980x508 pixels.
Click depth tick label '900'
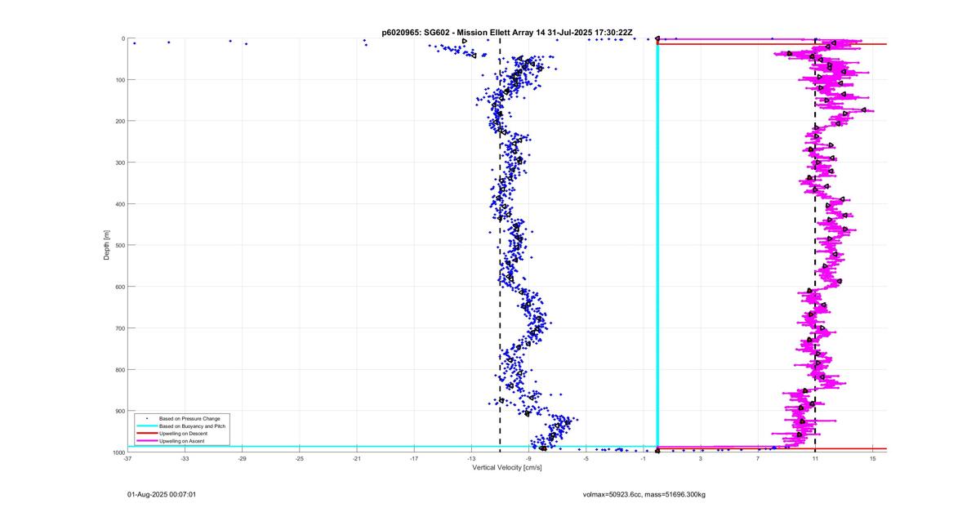pos(119,411)
